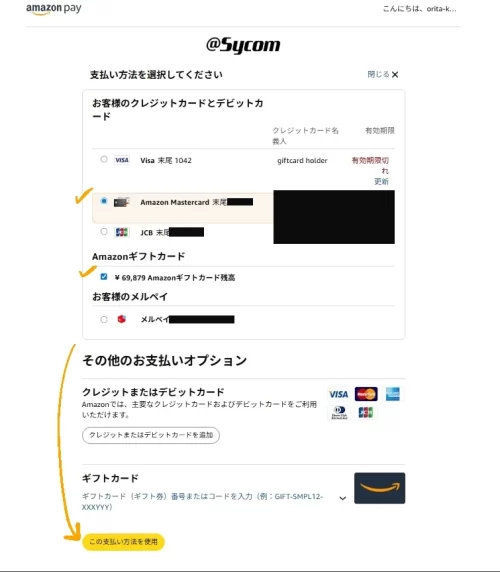Select the JCB card radio button
The image size is (500, 572).
[104, 232]
